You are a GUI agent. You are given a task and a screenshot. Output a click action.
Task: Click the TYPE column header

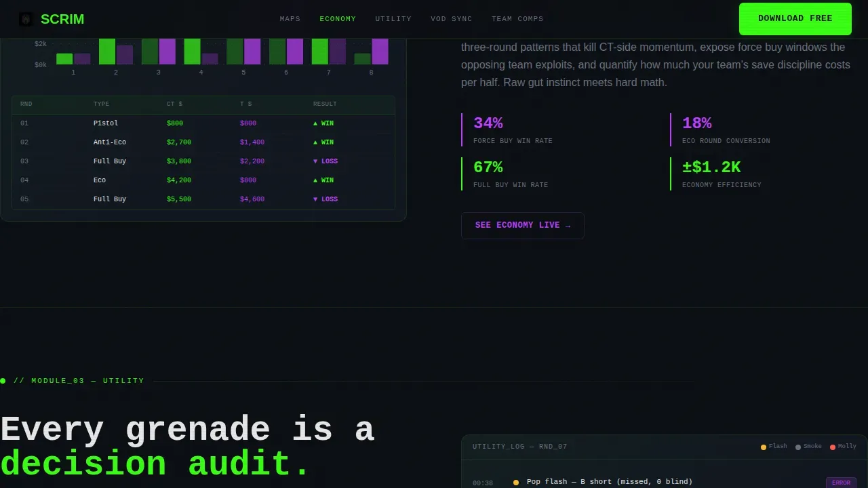pyautogui.click(x=101, y=104)
